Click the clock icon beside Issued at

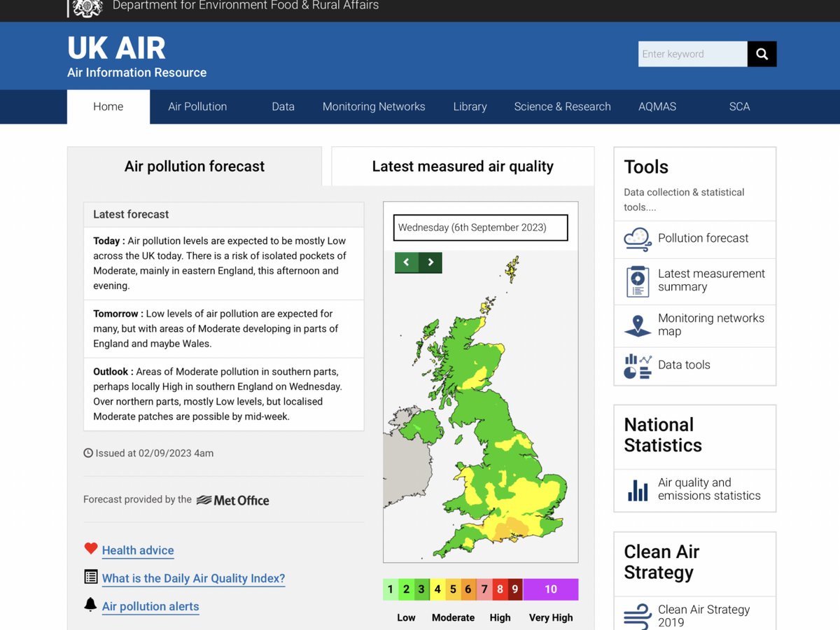click(88, 453)
